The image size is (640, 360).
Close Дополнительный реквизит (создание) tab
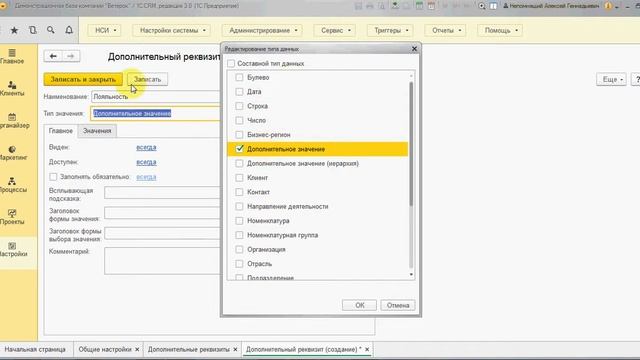click(367, 349)
